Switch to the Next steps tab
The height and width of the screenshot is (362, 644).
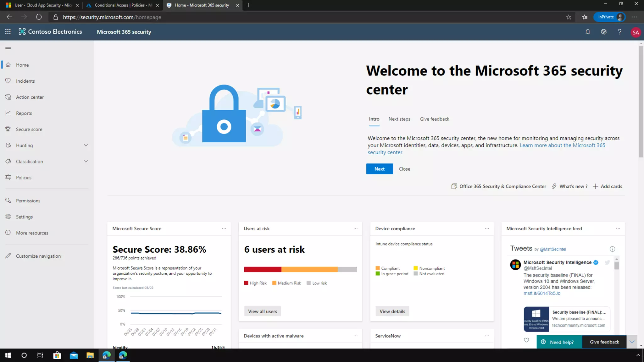pyautogui.click(x=399, y=119)
